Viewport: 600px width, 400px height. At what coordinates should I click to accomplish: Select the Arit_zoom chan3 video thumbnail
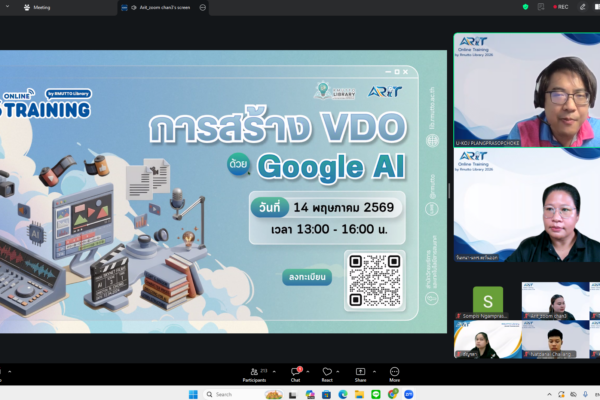[x=556, y=301]
